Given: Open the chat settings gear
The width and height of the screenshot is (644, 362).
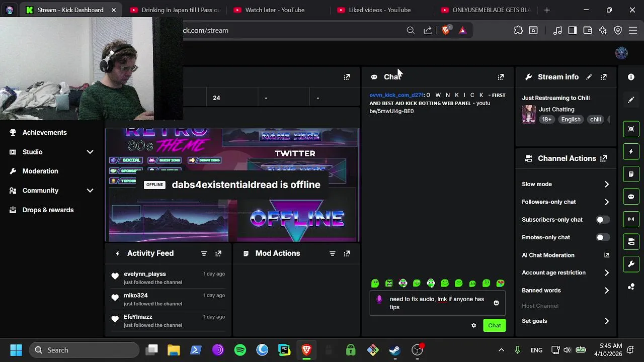Looking at the screenshot, I should click(473, 325).
